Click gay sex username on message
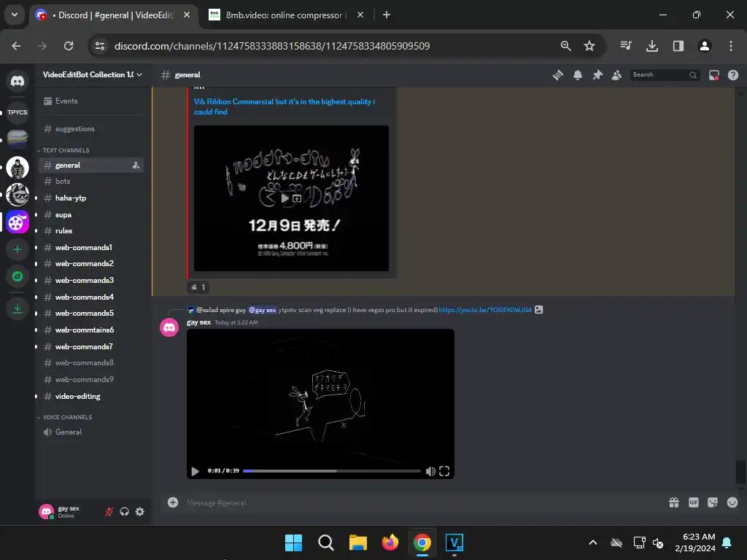This screenshot has width=747, height=560. point(198,322)
